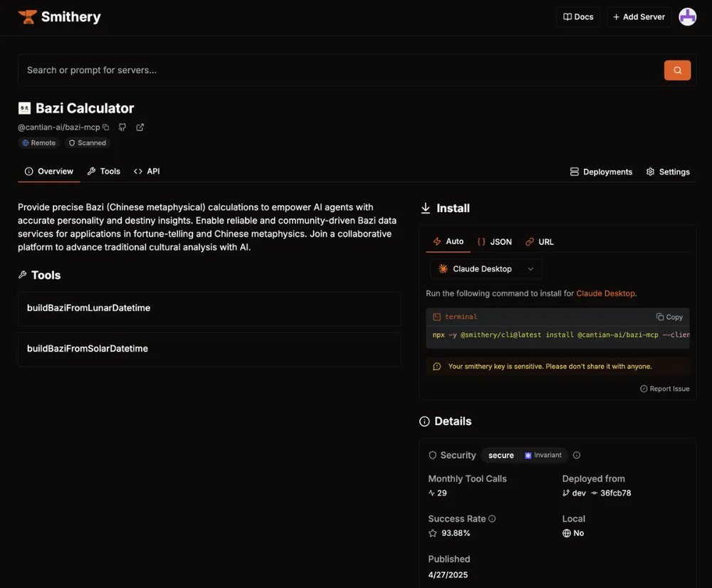Open the Deployments tab
Image resolution: width=712 pixels, height=588 pixels.
601,172
